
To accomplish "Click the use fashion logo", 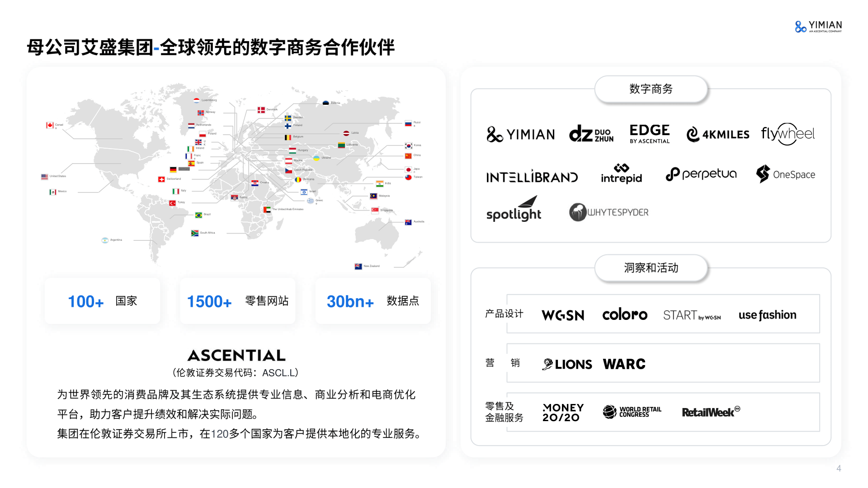I will tap(768, 315).
